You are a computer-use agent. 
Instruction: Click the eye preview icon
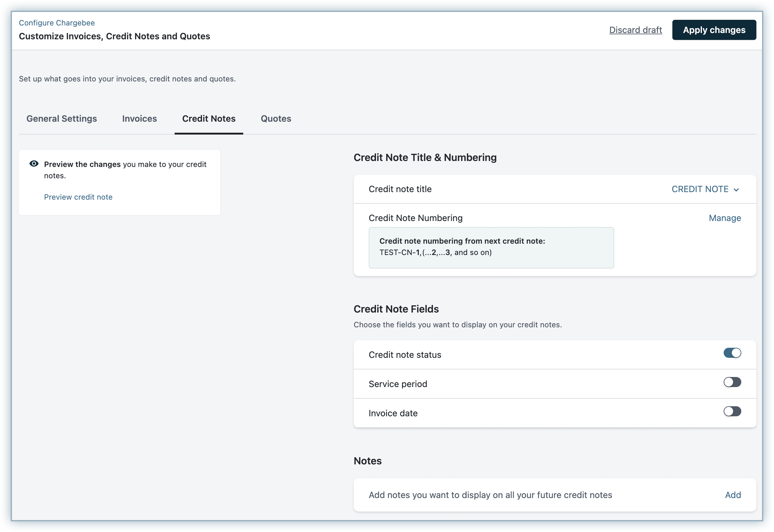click(34, 164)
